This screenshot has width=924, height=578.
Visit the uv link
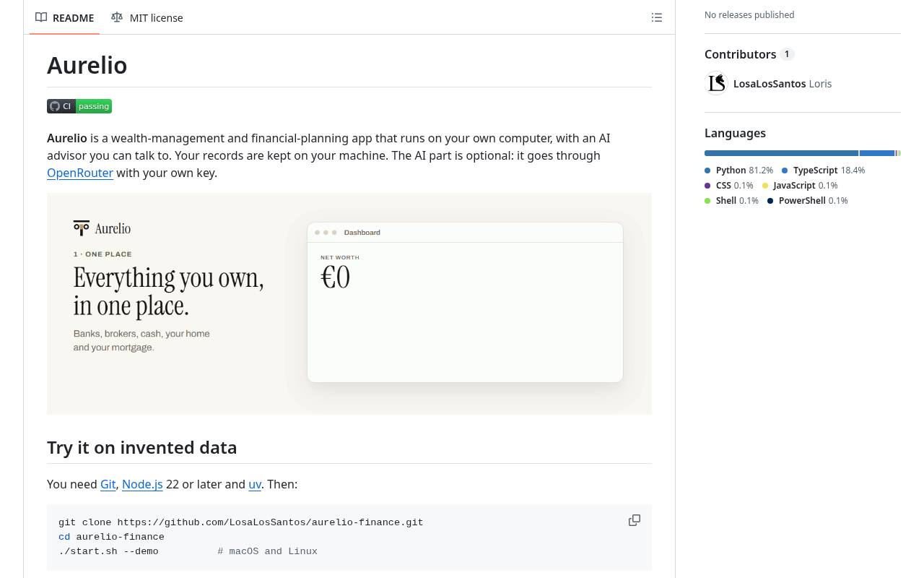(x=255, y=484)
